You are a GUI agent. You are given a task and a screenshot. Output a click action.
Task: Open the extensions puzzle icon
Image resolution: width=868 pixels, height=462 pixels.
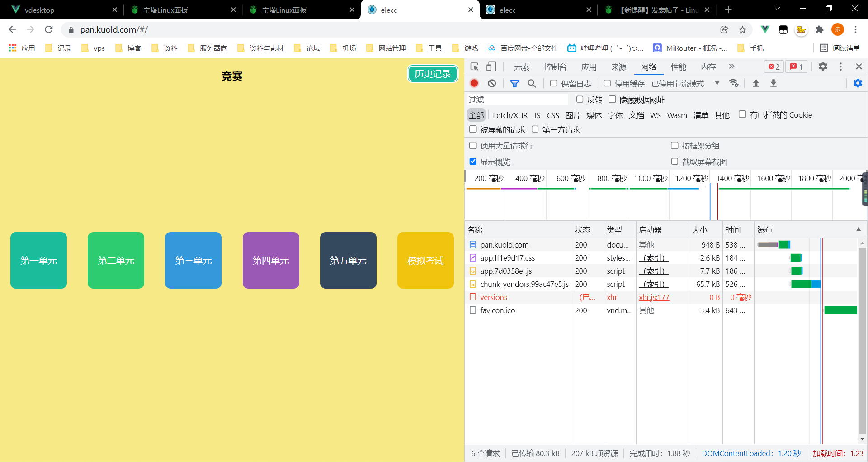[x=819, y=29]
